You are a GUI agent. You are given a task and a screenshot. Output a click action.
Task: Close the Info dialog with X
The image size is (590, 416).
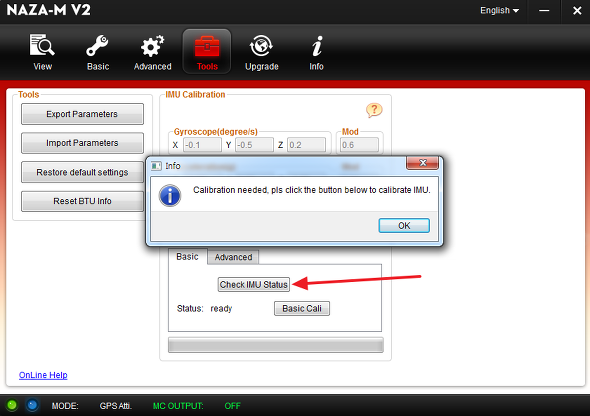click(x=423, y=163)
